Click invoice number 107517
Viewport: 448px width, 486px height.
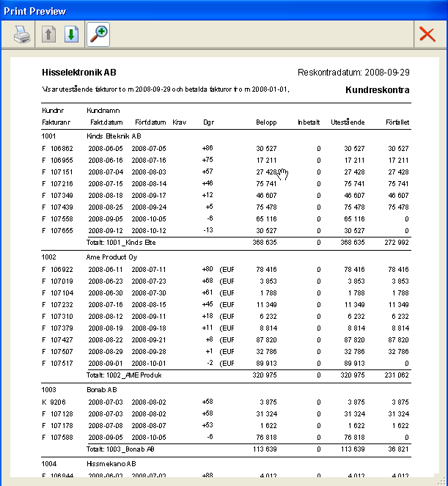tap(62, 364)
